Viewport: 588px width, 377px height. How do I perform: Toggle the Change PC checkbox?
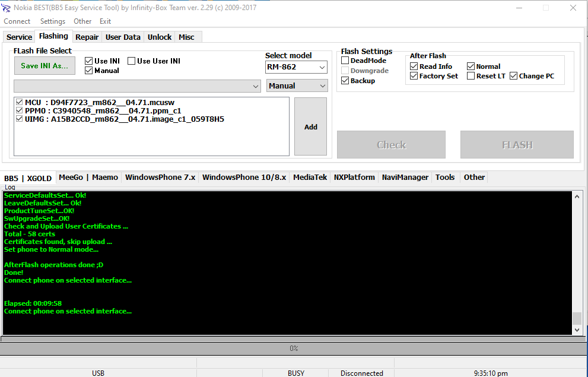(514, 76)
